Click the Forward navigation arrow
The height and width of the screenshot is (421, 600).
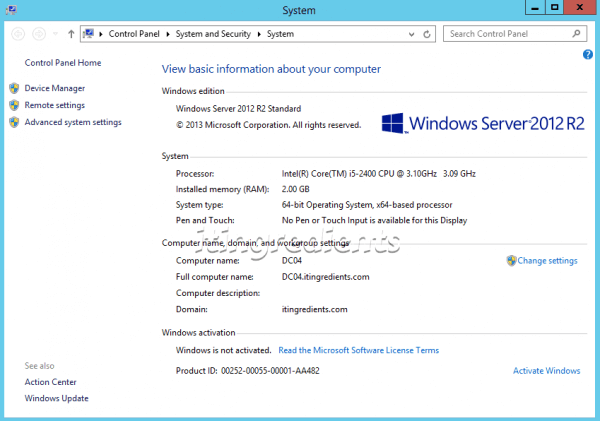(38, 34)
